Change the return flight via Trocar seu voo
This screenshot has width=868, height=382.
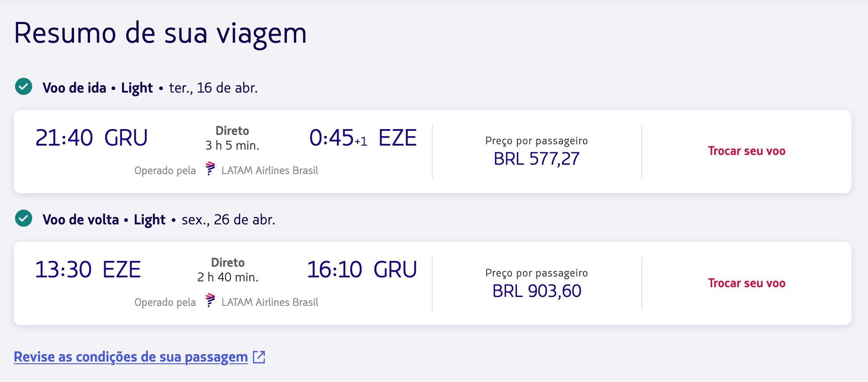point(746,283)
